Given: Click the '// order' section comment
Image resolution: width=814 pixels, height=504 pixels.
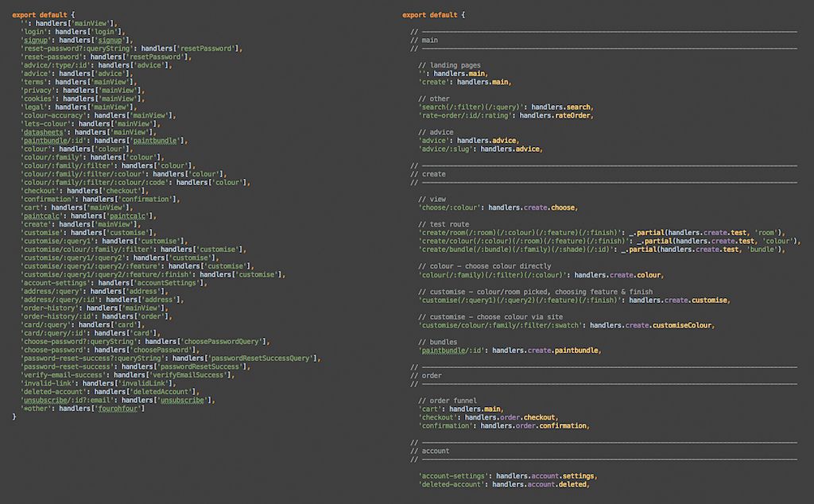Looking at the screenshot, I should pyautogui.click(x=426, y=375).
